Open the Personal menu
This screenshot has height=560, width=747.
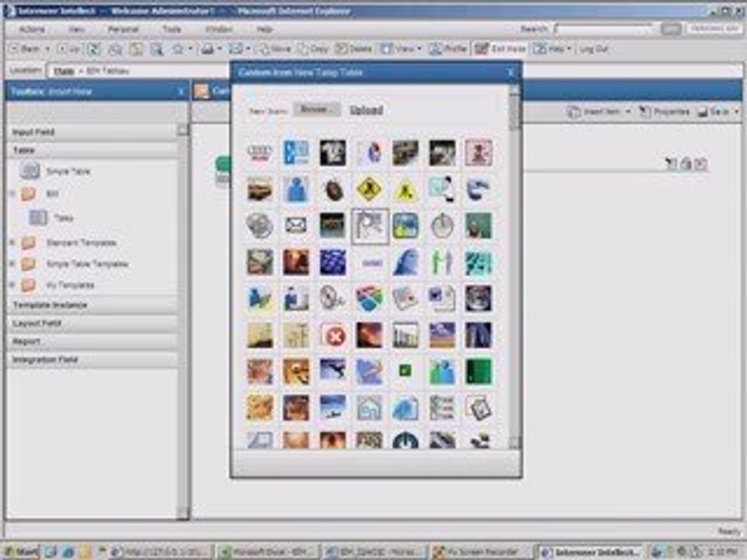click(x=122, y=30)
